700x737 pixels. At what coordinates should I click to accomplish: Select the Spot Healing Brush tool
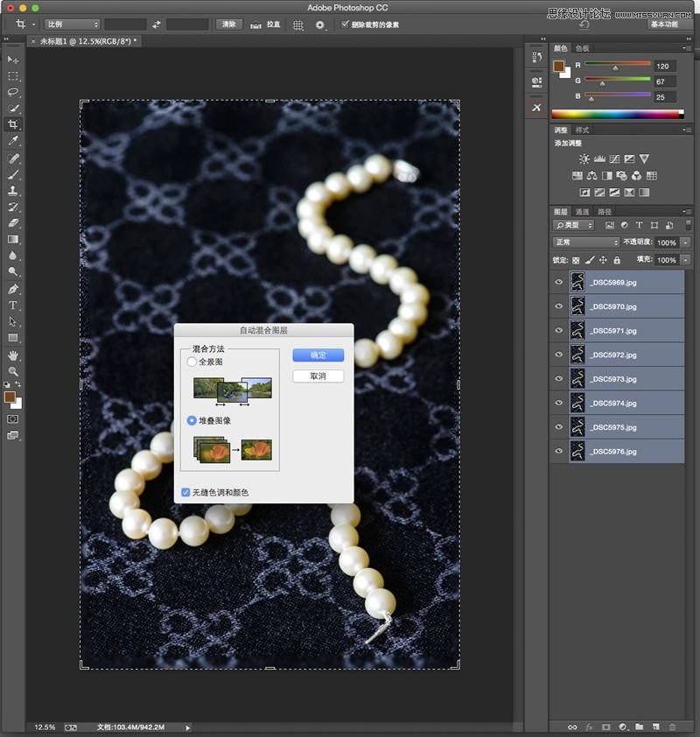click(12, 158)
